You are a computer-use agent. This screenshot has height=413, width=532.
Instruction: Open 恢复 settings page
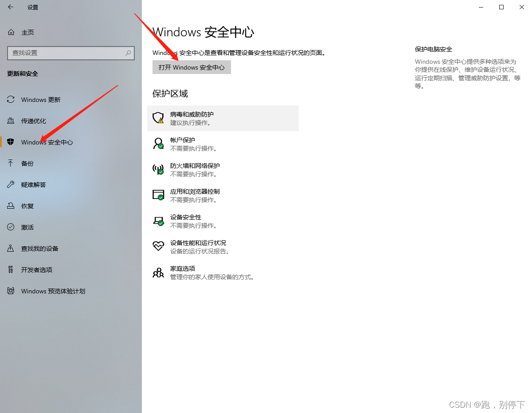tap(71, 206)
